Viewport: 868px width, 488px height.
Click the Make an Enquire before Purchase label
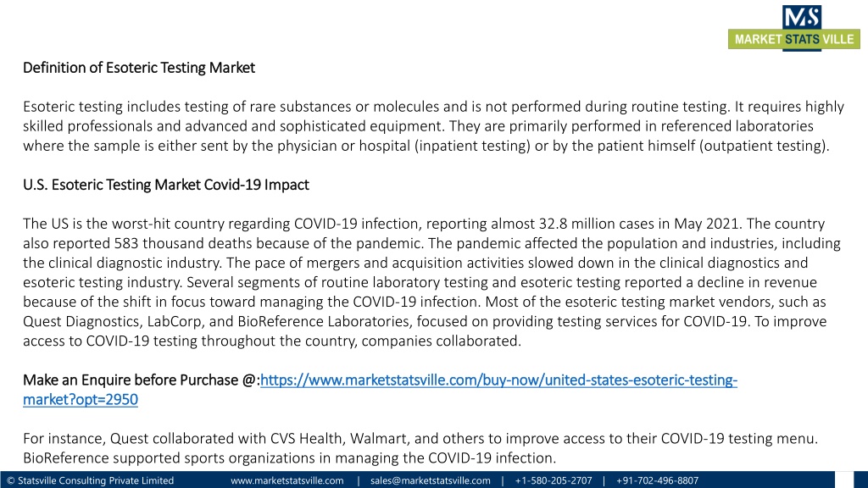[142, 380]
